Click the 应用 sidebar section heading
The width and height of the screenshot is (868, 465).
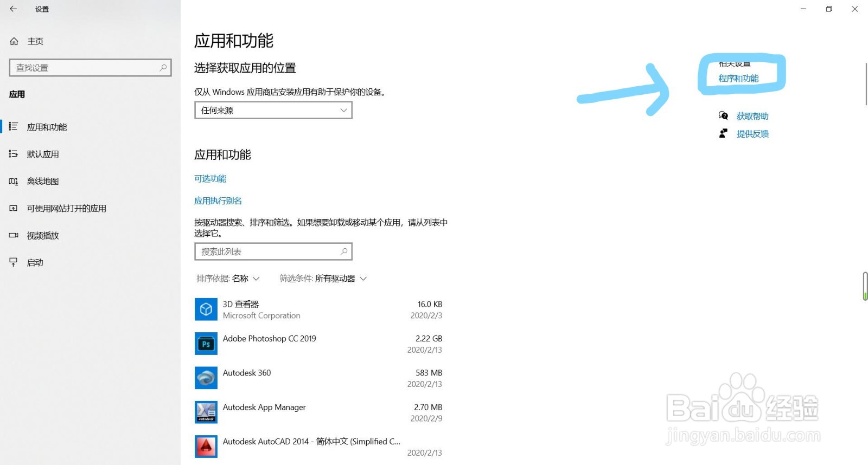click(x=17, y=94)
